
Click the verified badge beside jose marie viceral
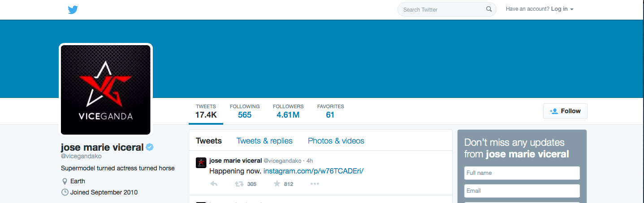point(150,147)
